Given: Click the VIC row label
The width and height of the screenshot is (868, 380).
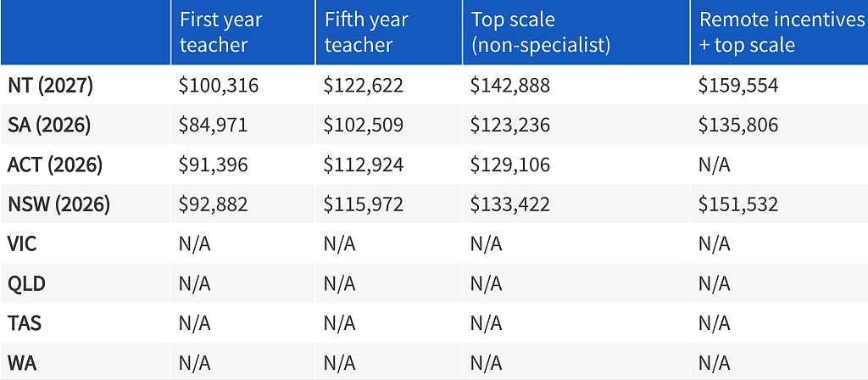Looking at the screenshot, I should click(22, 243).
